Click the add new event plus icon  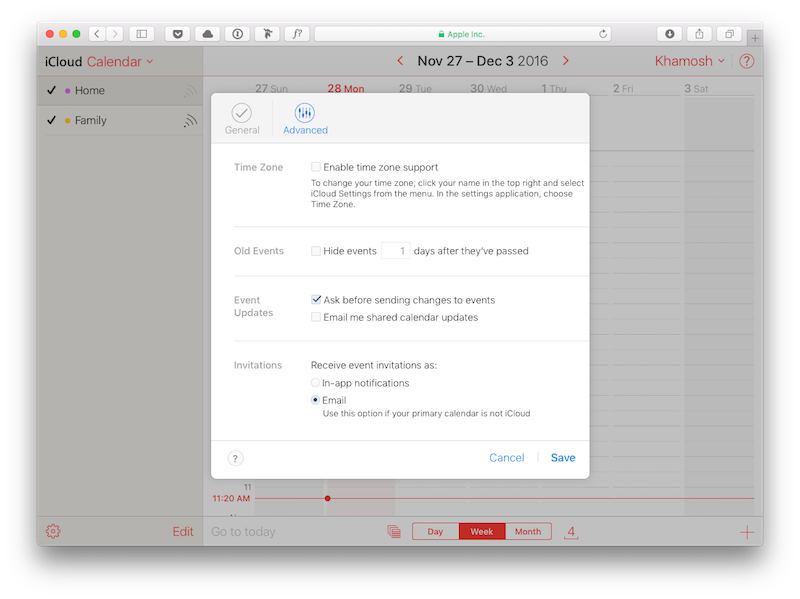tap(746, 532)
